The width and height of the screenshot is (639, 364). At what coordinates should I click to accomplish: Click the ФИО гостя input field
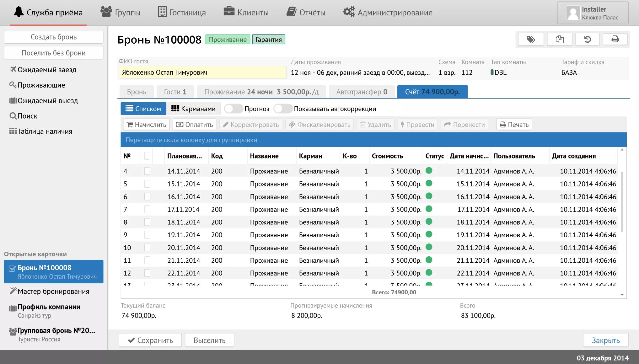click(x=202, y=72)
